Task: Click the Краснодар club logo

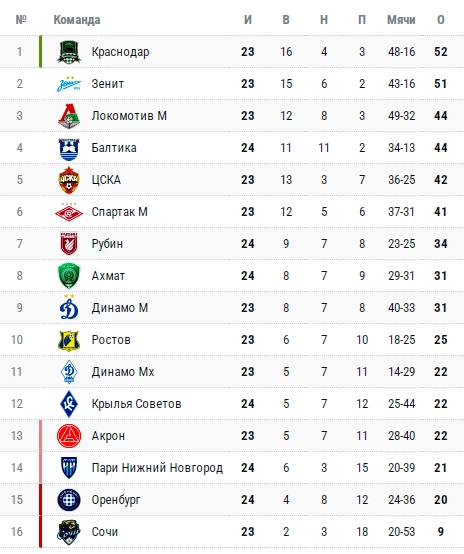Action: tap(69, 52)
